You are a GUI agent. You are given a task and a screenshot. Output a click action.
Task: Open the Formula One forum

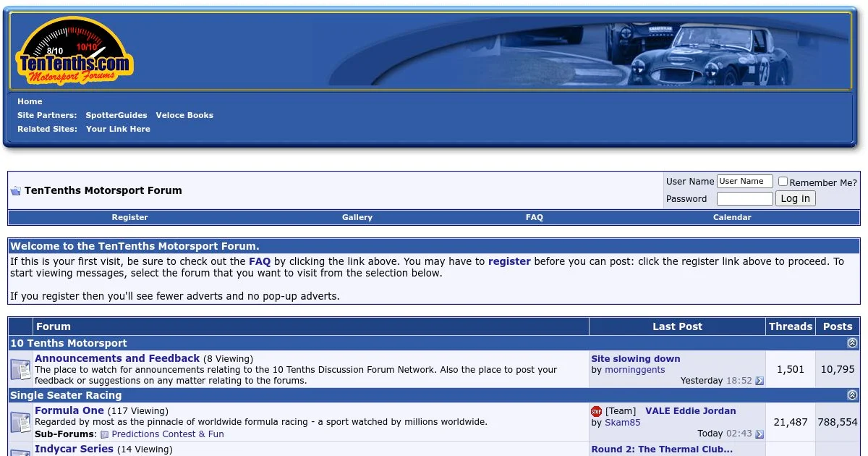click(69, 410)
